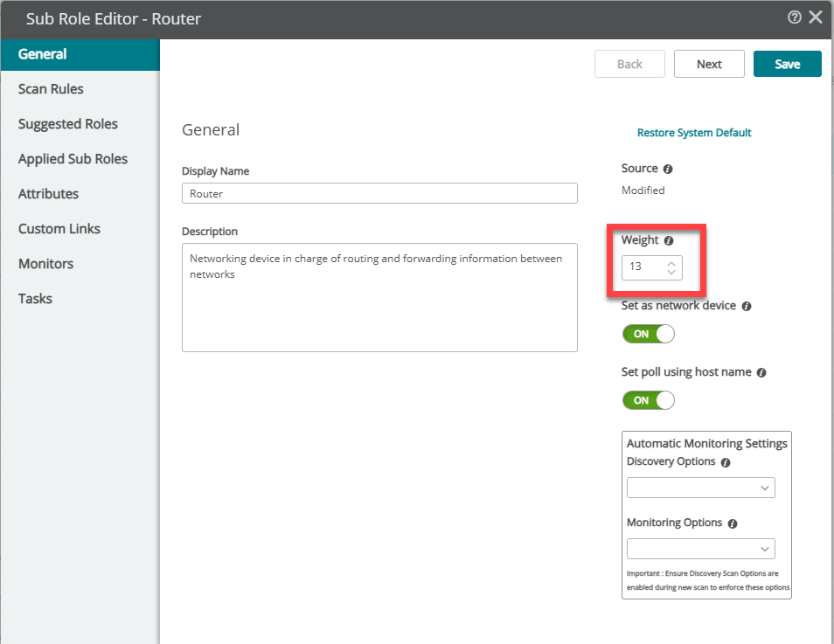
Task: Click the Set as network device info icon
Action: click(x=747, y=307)
